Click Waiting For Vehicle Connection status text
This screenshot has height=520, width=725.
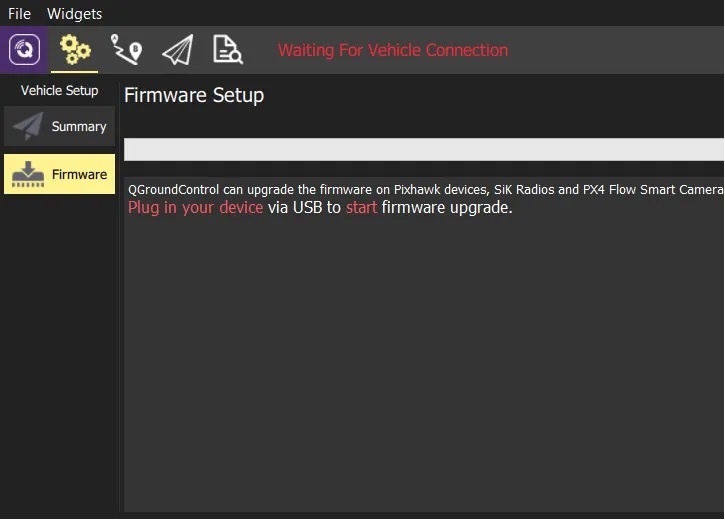point(393,50)
